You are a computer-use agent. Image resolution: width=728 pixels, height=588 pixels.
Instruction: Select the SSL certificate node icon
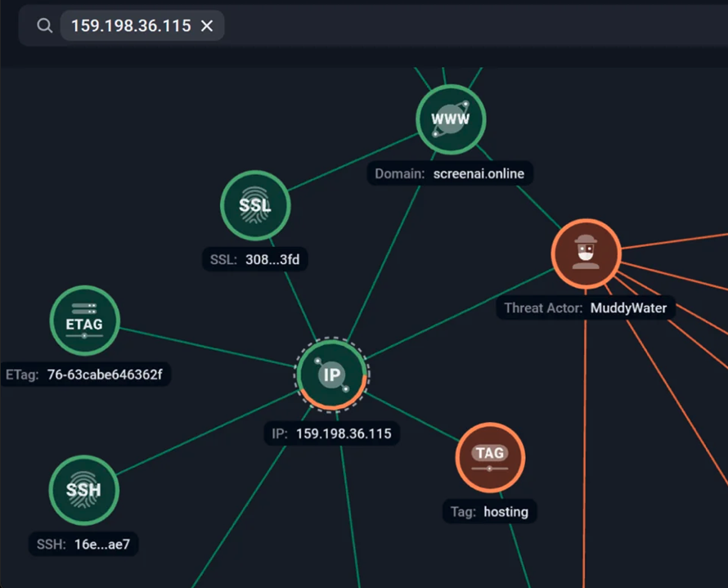(254, 206)
